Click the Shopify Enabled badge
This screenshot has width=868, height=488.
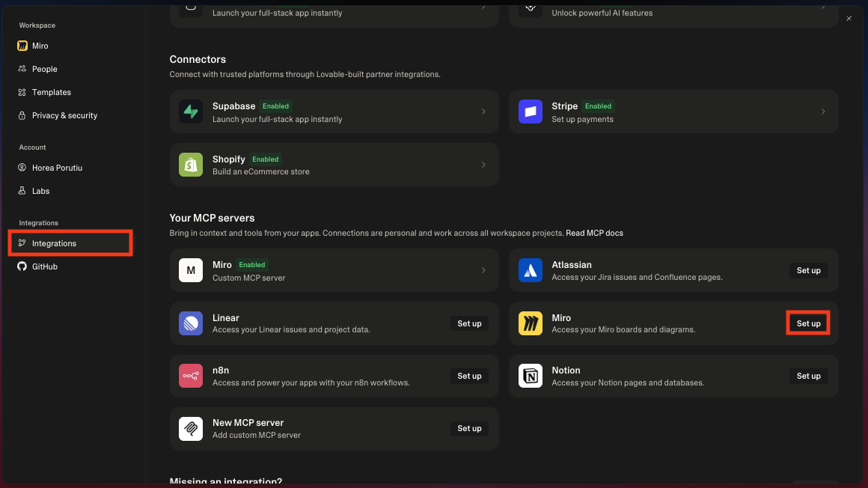pyautogui.click(x=265, y=159)
